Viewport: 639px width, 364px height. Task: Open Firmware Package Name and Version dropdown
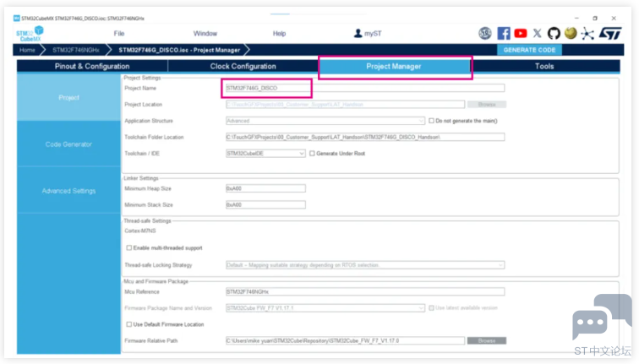tap(325, 308)
